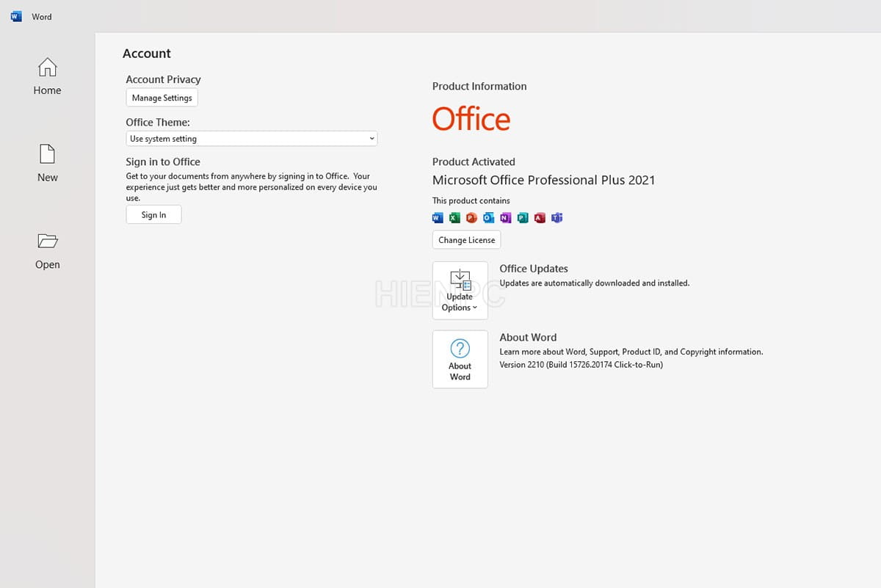Click the Access icon in product list
Viewport: 881px width, 588px height.
click(540, 217)
